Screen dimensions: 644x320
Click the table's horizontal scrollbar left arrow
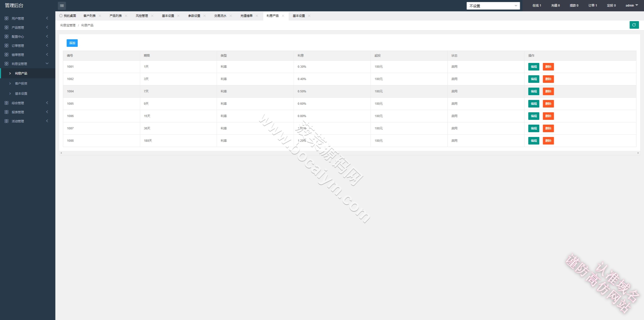coord(61,153)
